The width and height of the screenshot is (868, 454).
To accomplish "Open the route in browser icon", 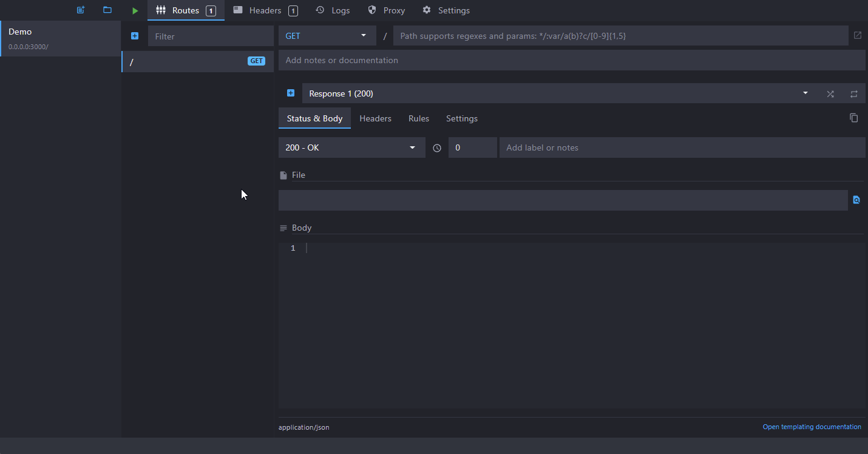I will pos(858,35).
